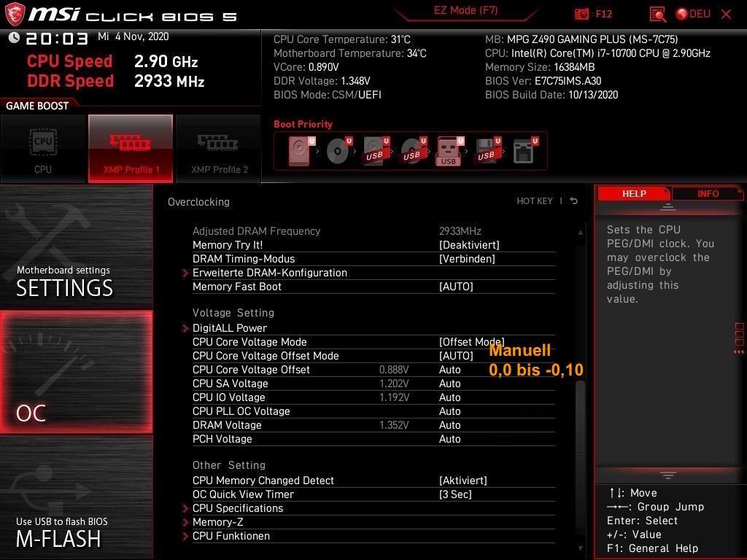The width and height of the screenshot is (747, 560).
Task: Change language via DEU globe icon
Action: click(693, 14)
